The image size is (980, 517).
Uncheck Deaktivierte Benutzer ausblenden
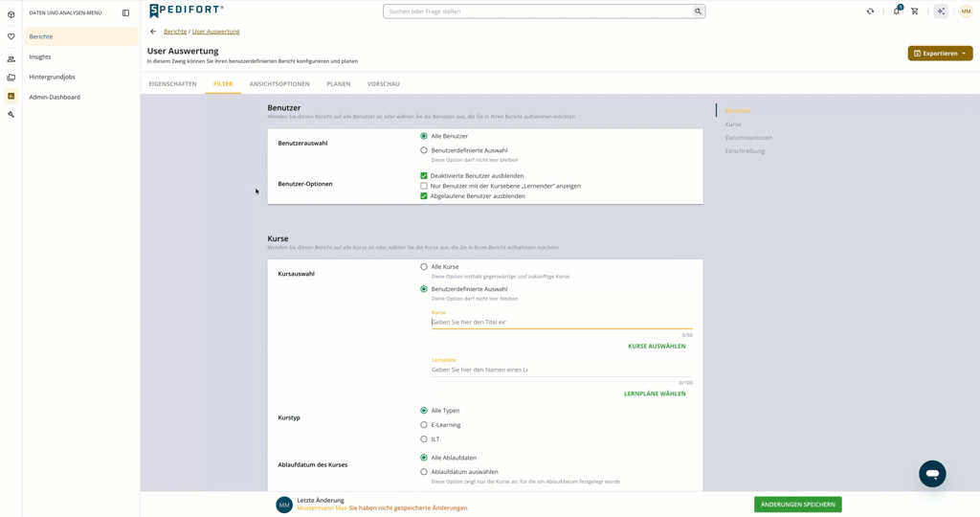click(424, 175)
